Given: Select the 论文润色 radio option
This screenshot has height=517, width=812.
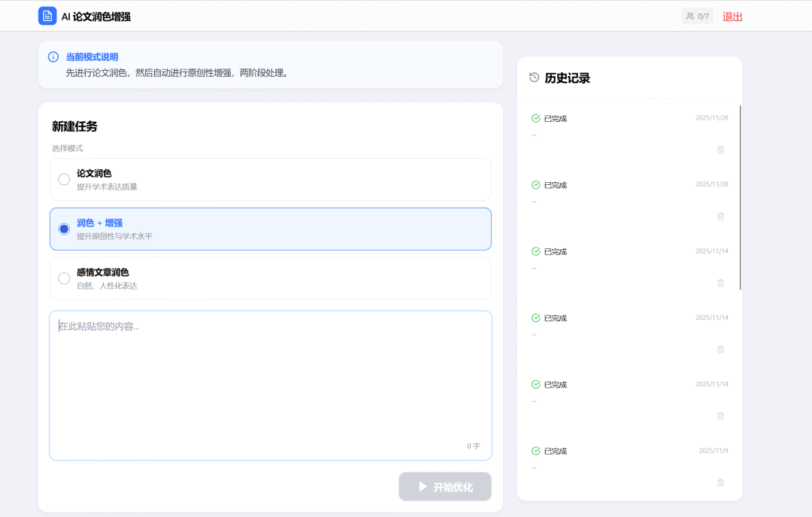Looking at the screenshot, I should click(x=64, y=179).
